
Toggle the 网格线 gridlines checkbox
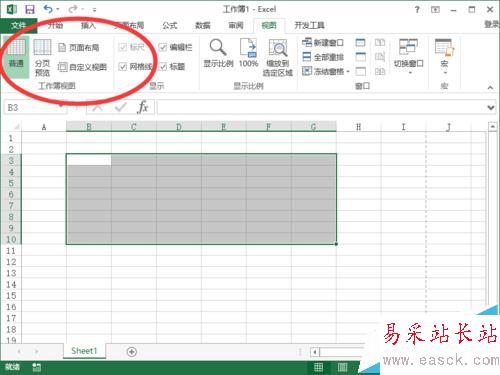123,67
